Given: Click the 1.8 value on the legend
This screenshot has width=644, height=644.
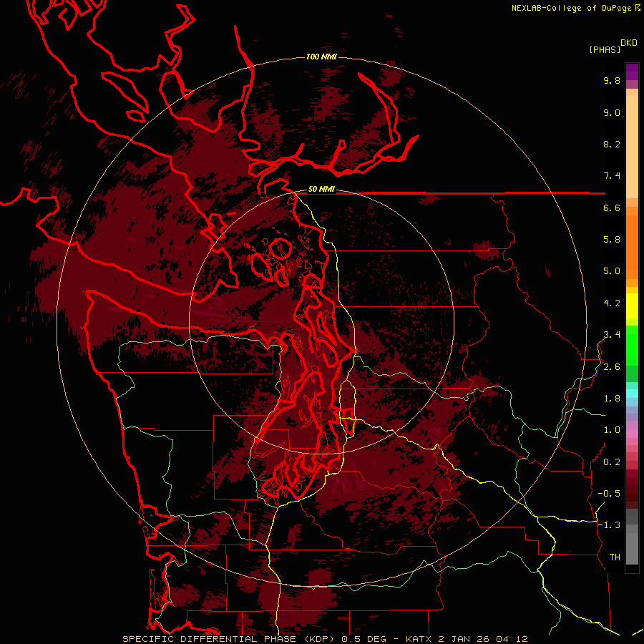Looking at the screenshot, I should (x=612, y=399).
